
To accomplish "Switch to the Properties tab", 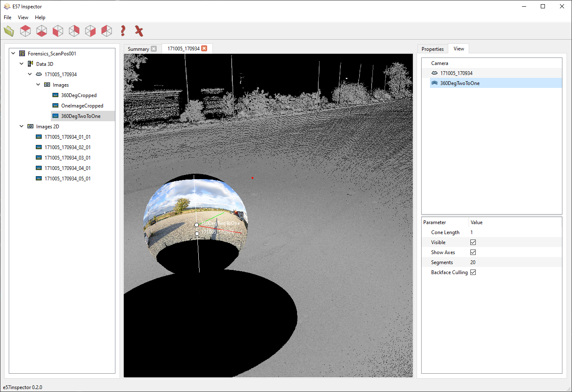I will pyautogui.click(x=432, y=49).
